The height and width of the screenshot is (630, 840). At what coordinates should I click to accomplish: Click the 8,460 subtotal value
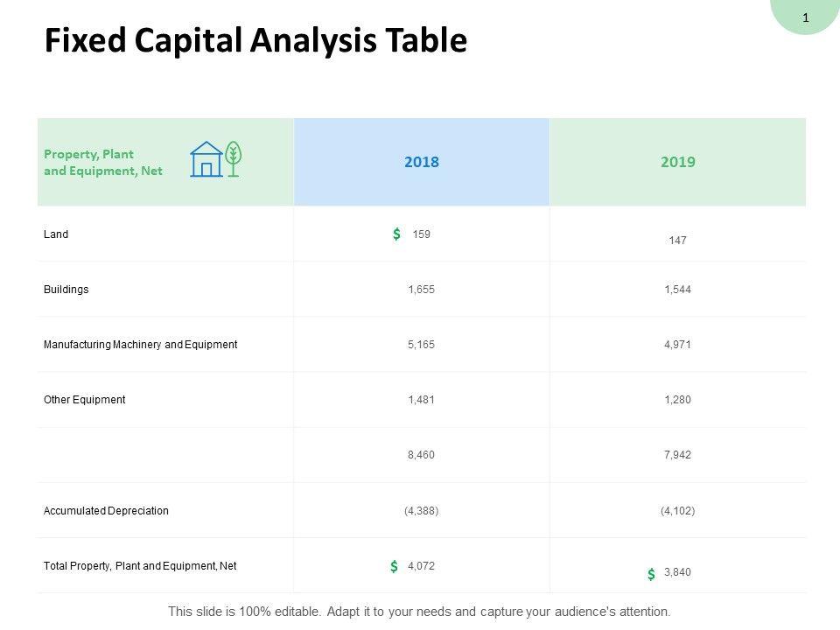click(421, 455)
